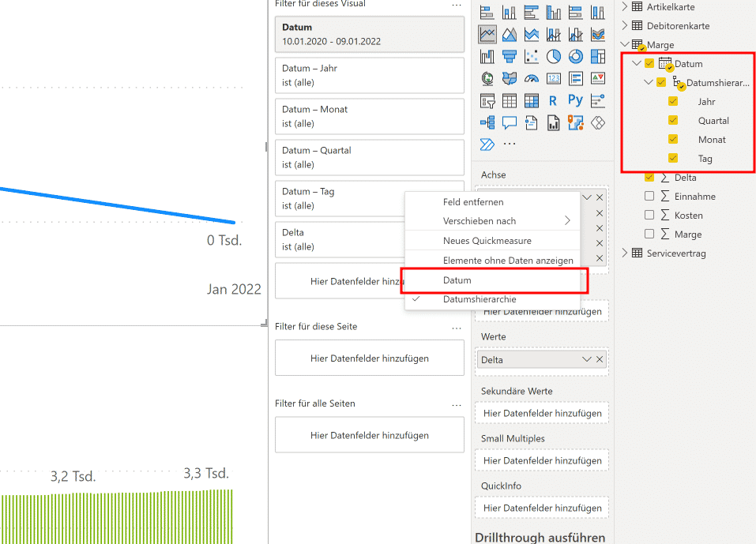Remove the Delta field from Werte

pos(600,359)
